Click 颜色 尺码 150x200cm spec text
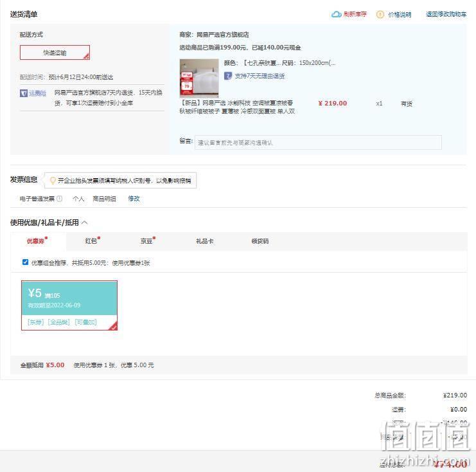This screenshot has height=472, width=476. click(x=279, y=63)
